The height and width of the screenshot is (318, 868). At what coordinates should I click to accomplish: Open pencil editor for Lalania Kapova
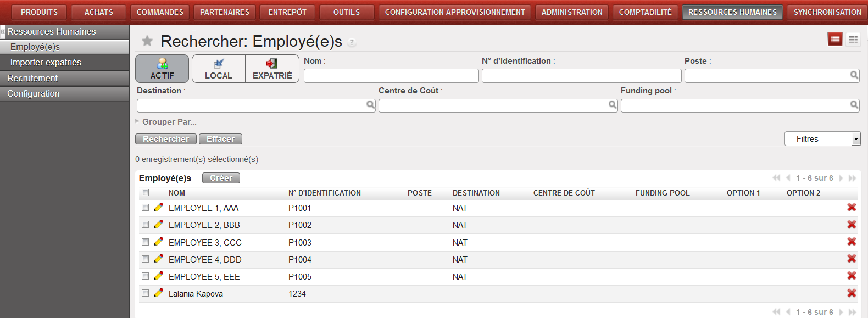pos(159,293)
